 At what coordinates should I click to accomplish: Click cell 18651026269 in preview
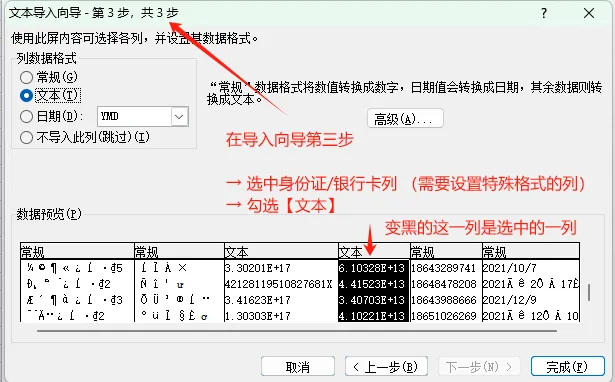[x=444, y=316]
